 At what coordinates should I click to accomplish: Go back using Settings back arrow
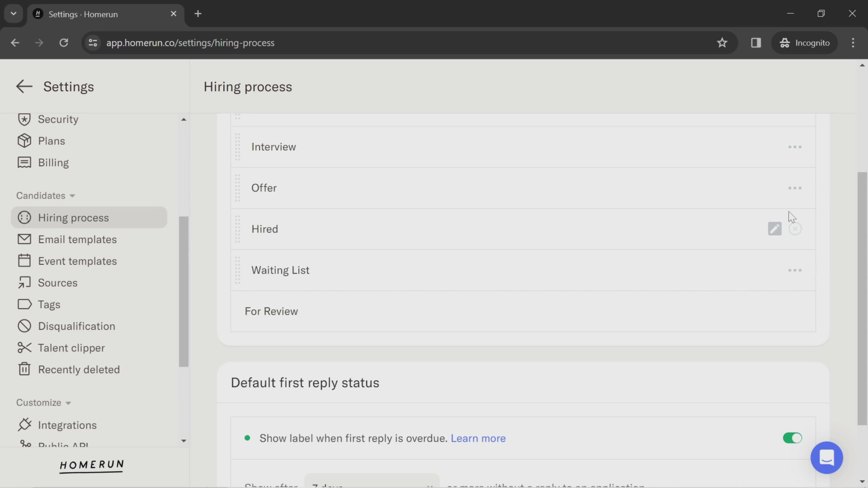tap(24, 87)
